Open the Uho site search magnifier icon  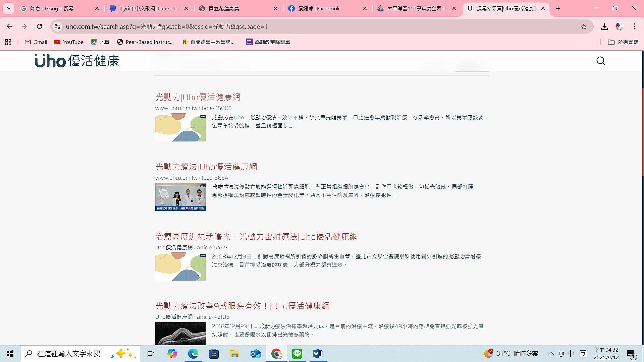pyautogui.click(x=600, y=61)
